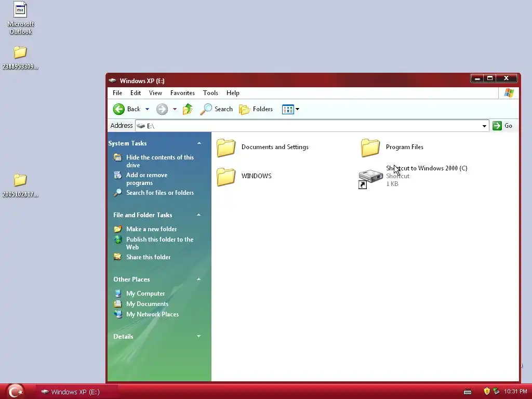The width and height of the screenshot is (532, 399).
Task: Click the Publish folder to Web icon
Action: (118, 240)
